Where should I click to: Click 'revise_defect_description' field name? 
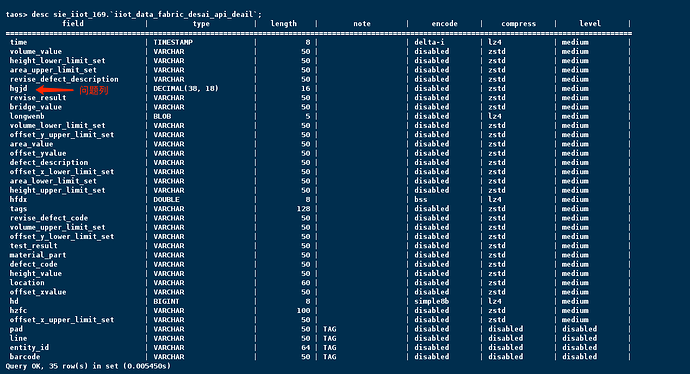pyautogui.click(x=64, y=79)
